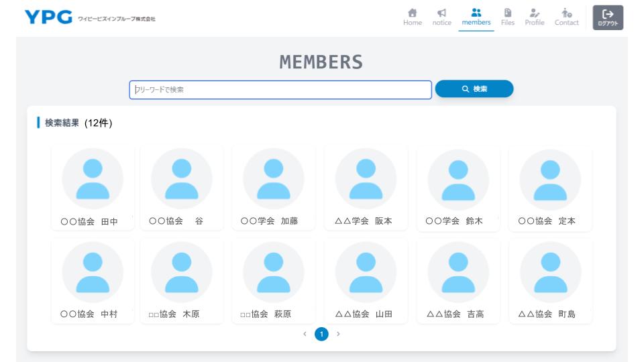Click the name text △△協会 町島
The image size is (644, 362).
pos(547,314)
